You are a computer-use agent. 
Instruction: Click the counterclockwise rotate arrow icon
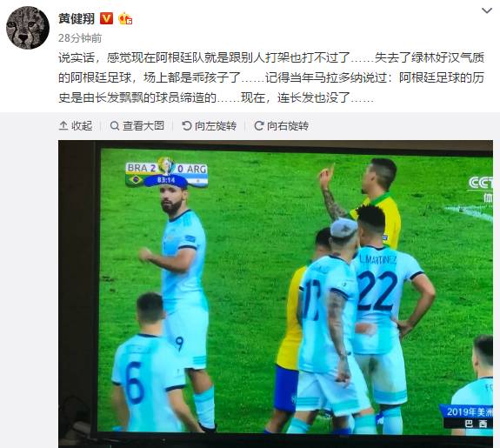[x=187, y=126]
